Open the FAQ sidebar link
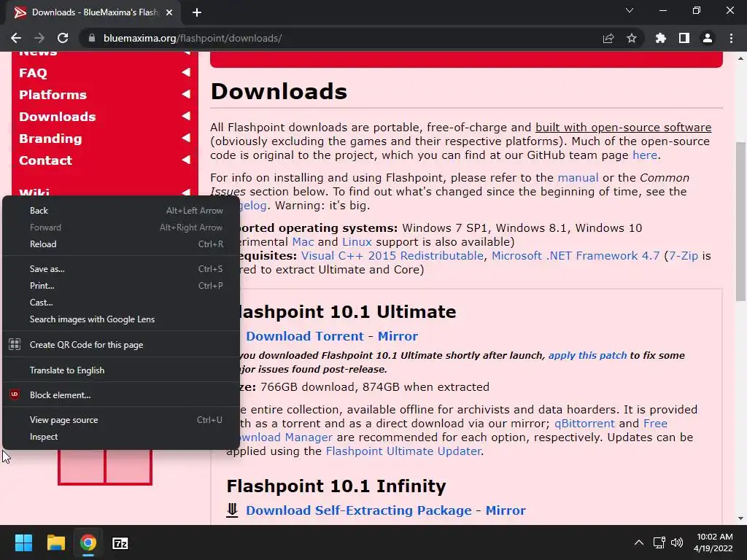747x560 pixels. [33, 73]
